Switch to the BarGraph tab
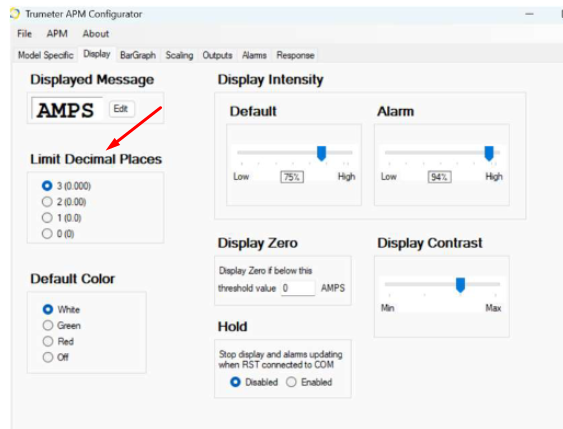 click(138, 55)
